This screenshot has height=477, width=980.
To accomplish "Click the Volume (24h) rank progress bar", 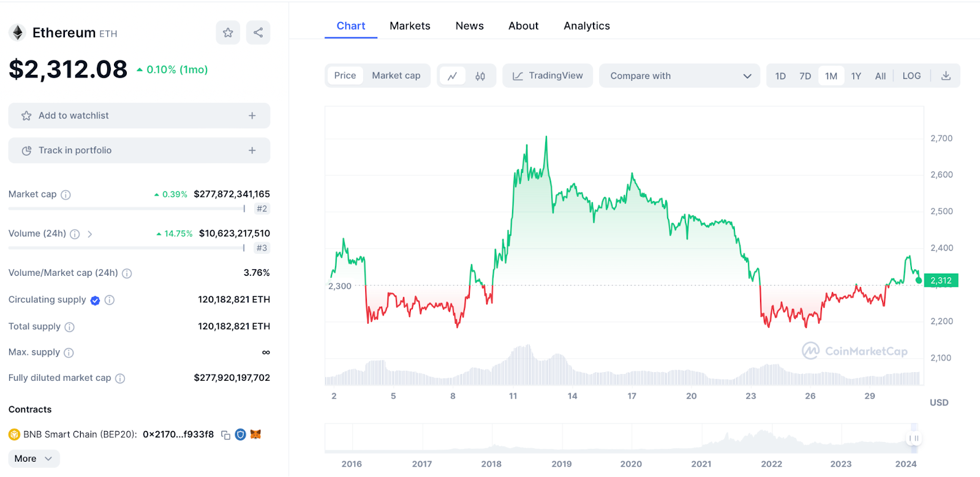I will (127, 248).
